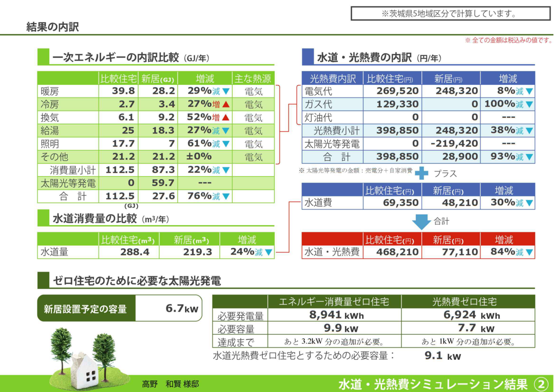Click the blue decrease triangle in 給湯 row
The width and height of the screenshot is (555, 392).
[x=225, y=131]
